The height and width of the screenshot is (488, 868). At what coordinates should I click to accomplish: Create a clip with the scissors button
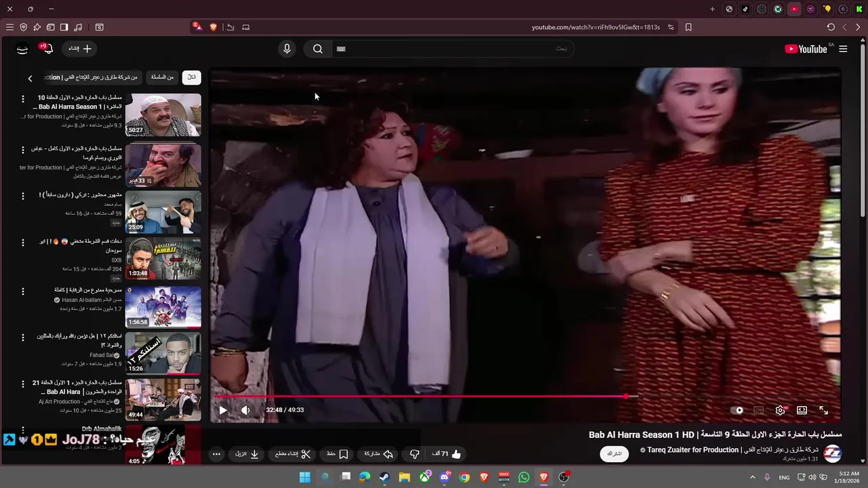tap(293, 454)
